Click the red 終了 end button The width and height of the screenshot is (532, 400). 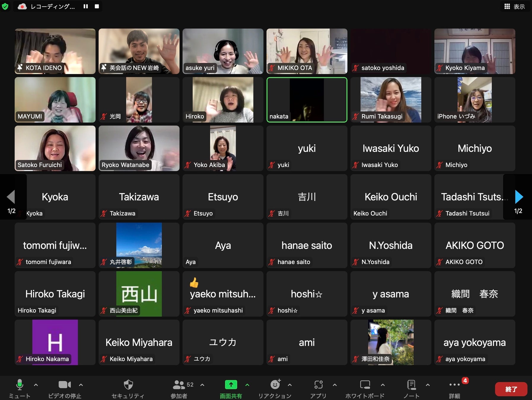[x=511, y=389]
